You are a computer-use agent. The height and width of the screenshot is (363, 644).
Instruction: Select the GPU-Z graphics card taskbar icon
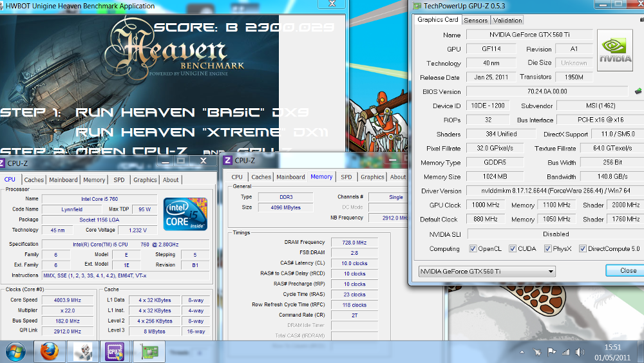(x=149, y=352)
